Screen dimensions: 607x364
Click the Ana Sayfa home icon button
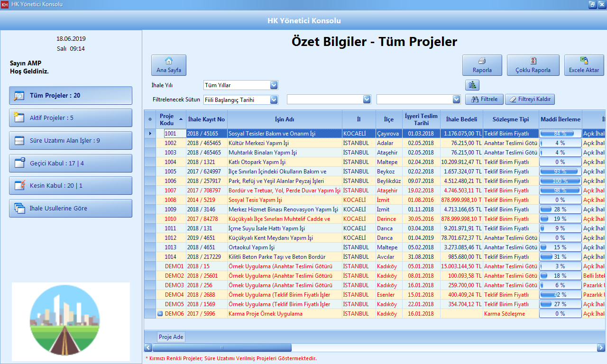(168, 65)
